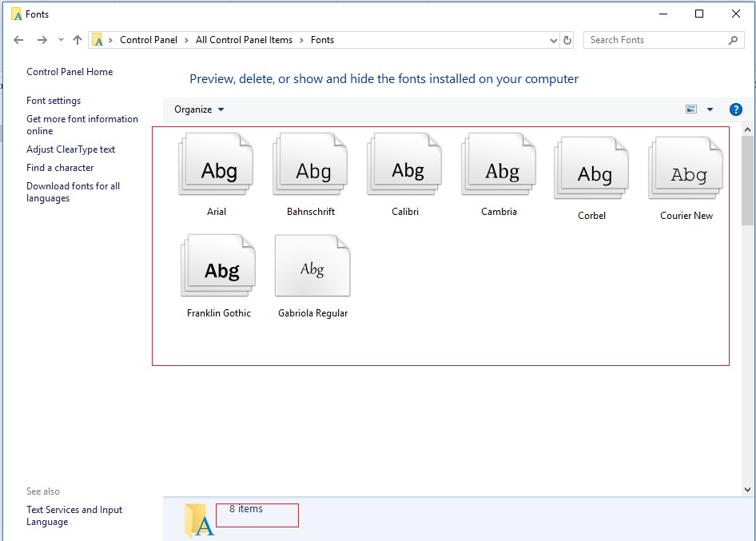Open the Organize dropdown menu
The height and width of the screenshot is (541, 756).
(x=199, y=109)
